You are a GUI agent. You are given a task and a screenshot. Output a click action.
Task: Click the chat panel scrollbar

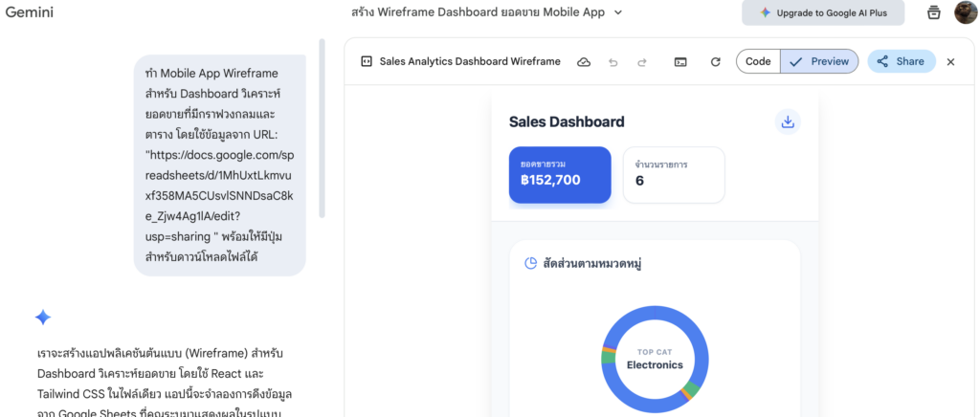pyautogui.click(x=322, y=128)
